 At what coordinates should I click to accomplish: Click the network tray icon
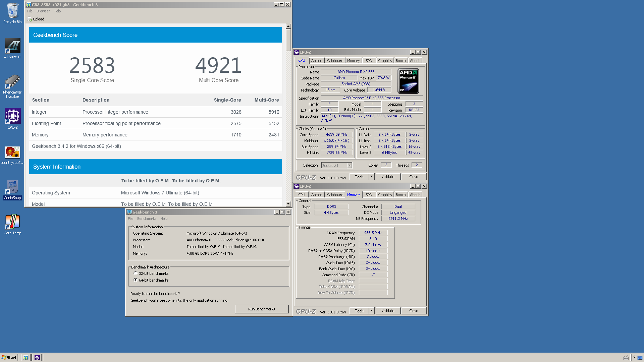click(640, 358)
